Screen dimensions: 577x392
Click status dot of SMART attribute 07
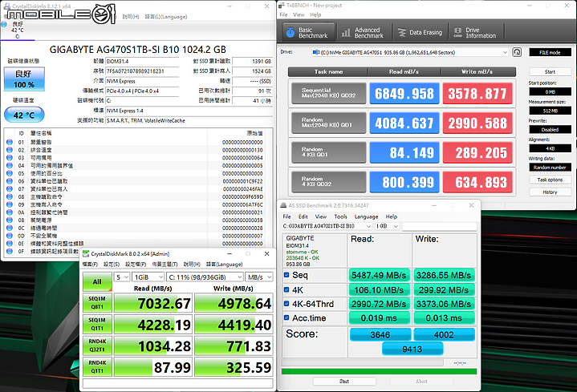(x=10, y=189)
